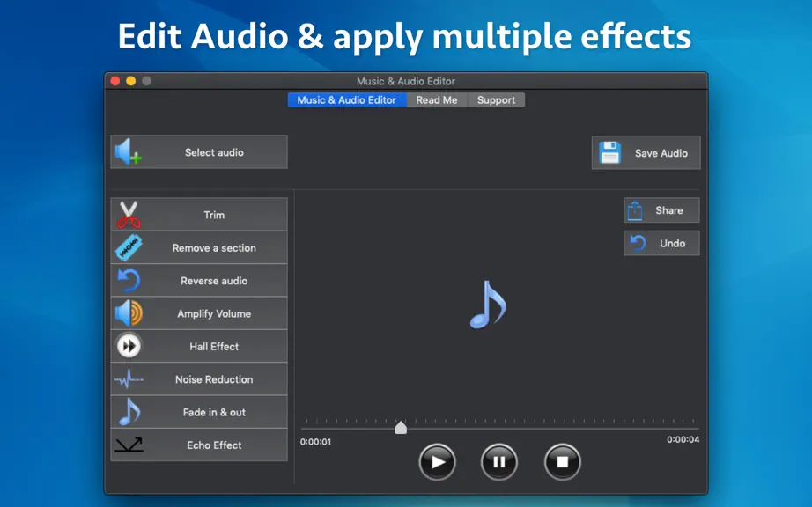The width and height of the screenshot is (812, 507).
Task: Click the Undo button text
Action: (672, 243)
